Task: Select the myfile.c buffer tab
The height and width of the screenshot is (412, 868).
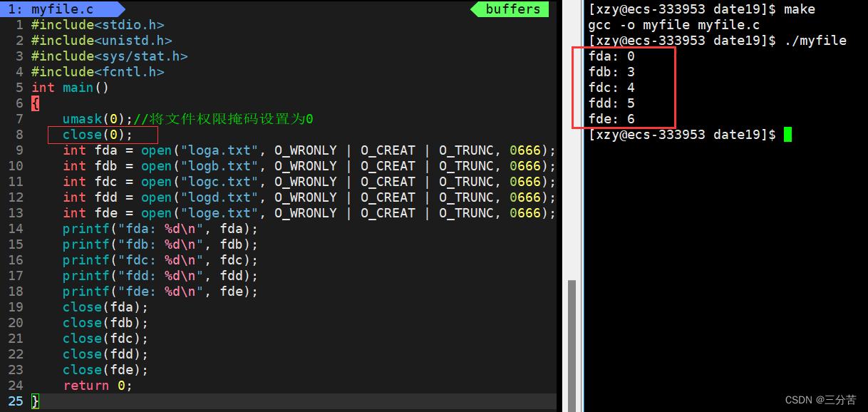Action: [62, 9]
